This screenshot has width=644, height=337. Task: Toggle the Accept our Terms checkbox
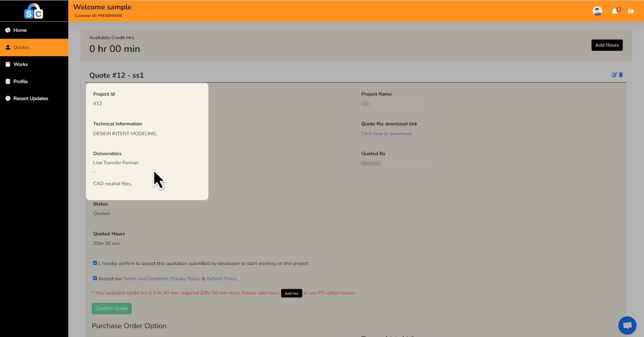click(95, 278)
